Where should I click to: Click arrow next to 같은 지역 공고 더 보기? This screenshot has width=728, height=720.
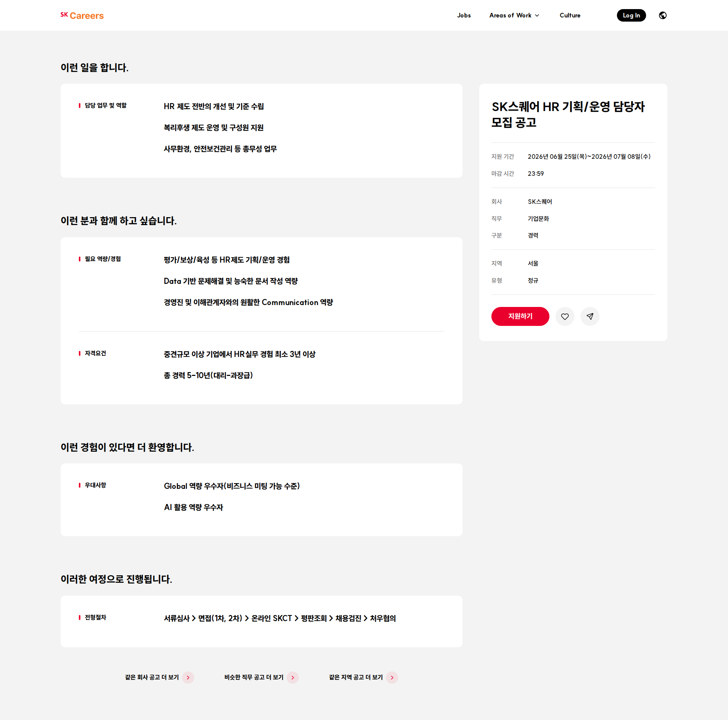[392, 678]
